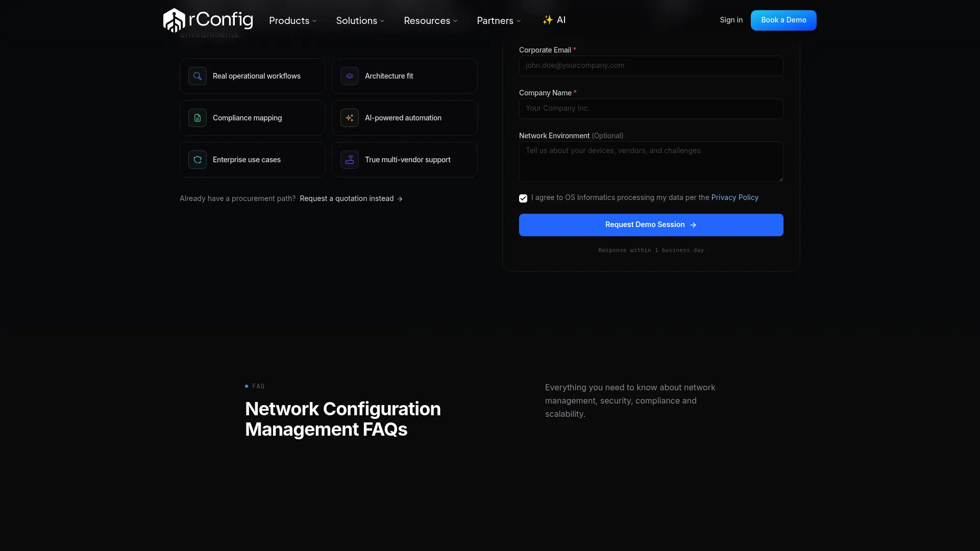Click the router icon beside True multi-vendor support
980x551 pixels.
[x=350, y=160]
